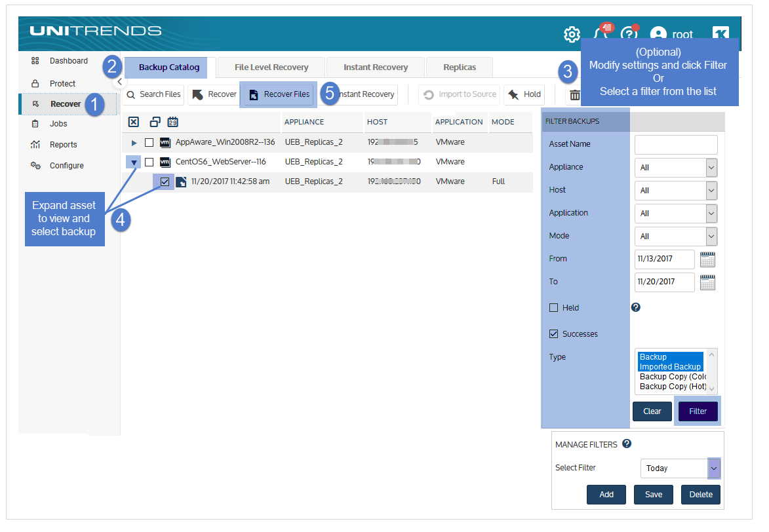The height and width of the screenshot is (532, 769).
Task: Switch to the Backup Catalog tab
Action: [x=170, y=67]
